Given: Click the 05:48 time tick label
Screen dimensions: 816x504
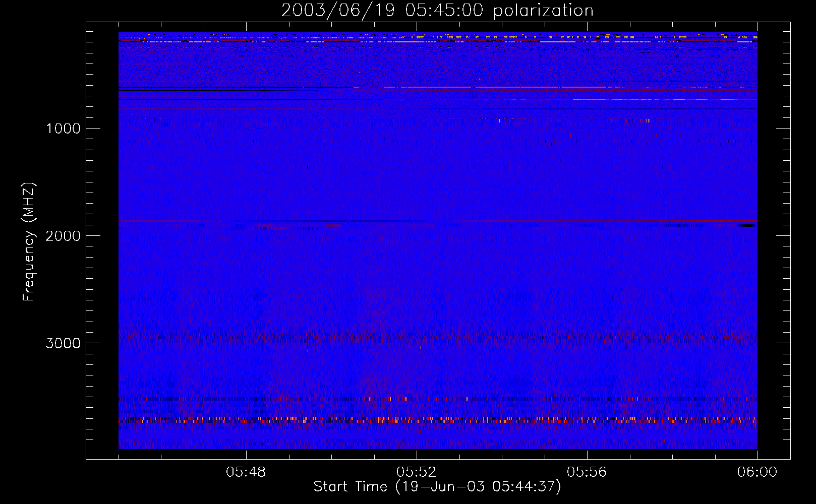Looking at the screenshot, I should (x=246, y=472).
